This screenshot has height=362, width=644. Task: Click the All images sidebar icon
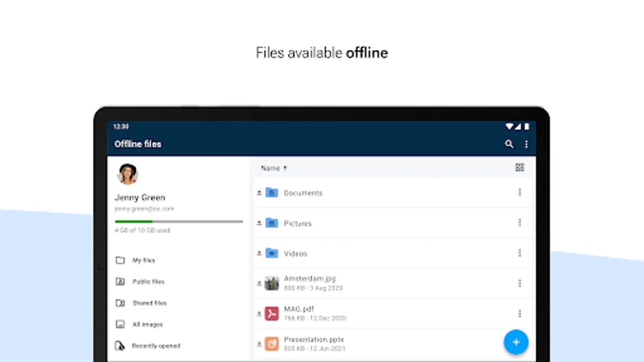coord(120,324)
